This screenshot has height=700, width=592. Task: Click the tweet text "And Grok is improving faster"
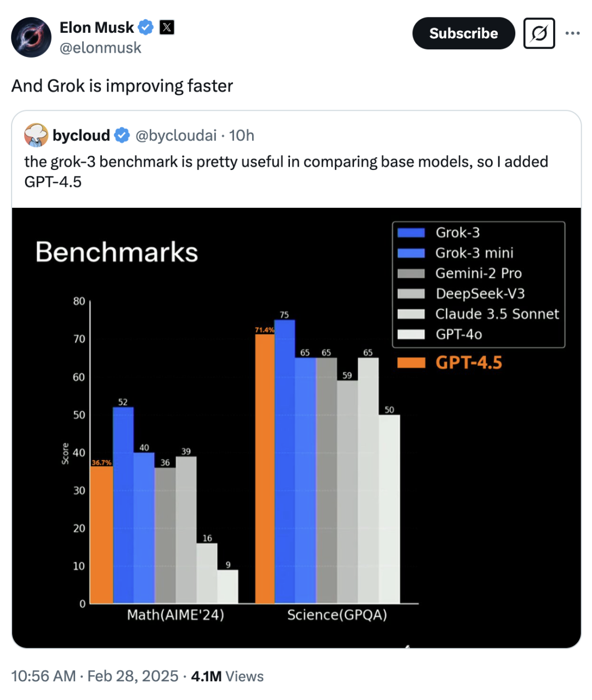click(122, 86)
